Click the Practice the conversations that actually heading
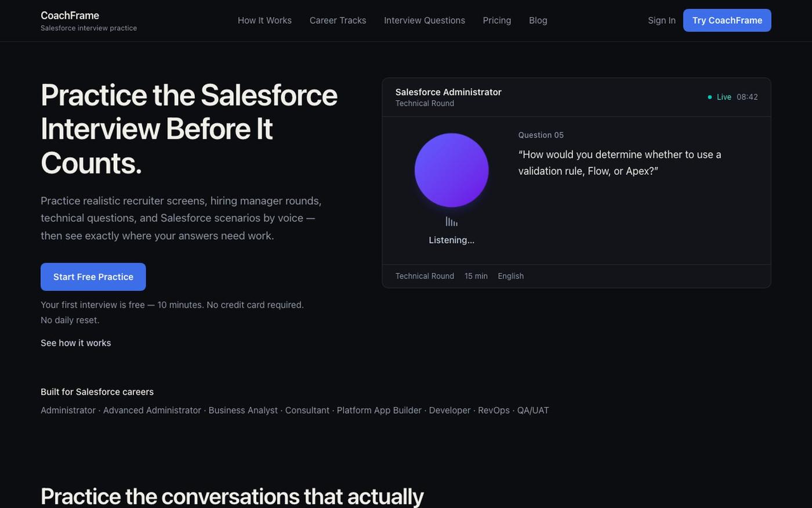 232,496
